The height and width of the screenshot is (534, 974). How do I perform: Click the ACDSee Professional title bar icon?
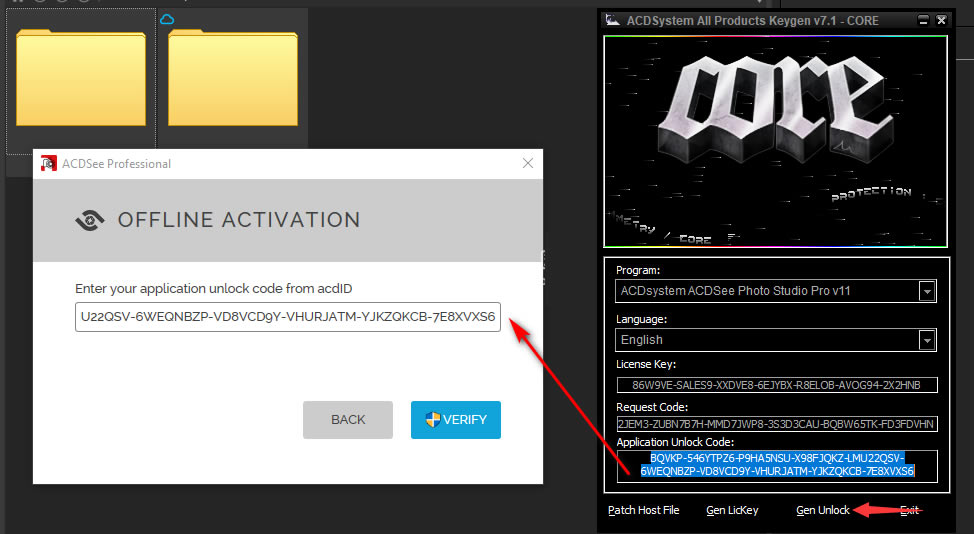pyautogui.click(x=48, y=163)
